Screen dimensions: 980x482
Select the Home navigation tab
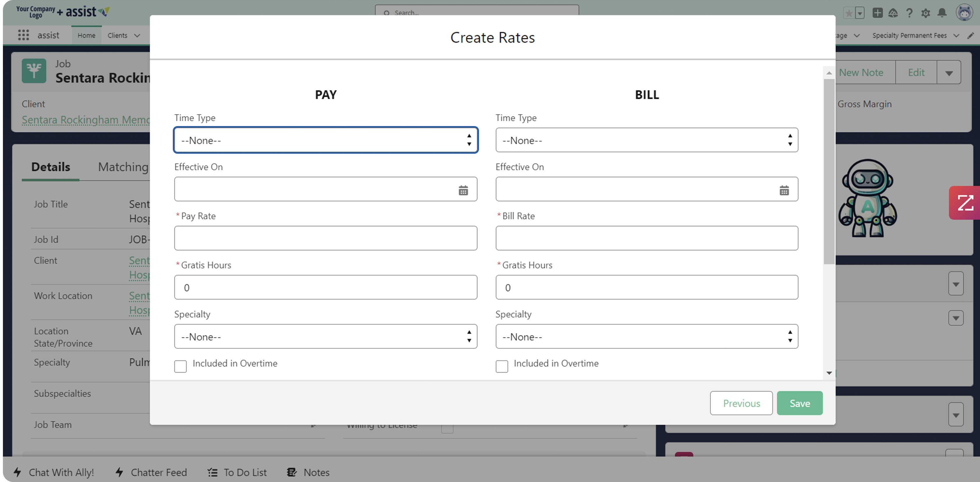(x=86, y=35)
